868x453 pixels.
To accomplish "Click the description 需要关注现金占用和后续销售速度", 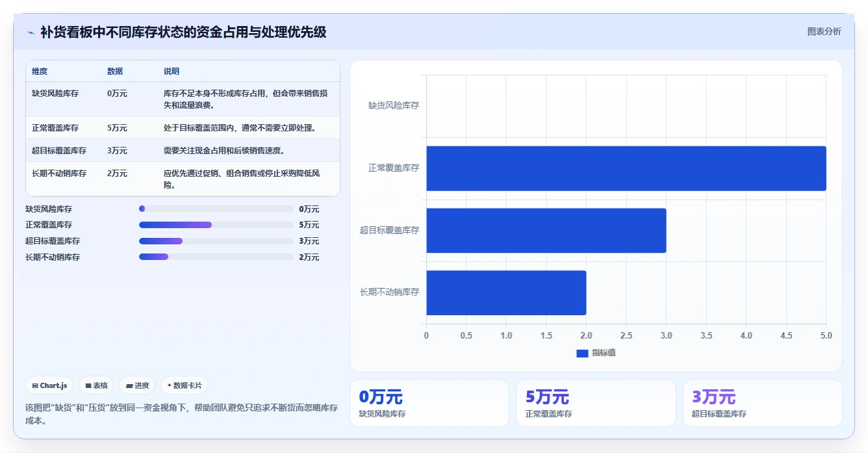I will (x=224, y=151).
